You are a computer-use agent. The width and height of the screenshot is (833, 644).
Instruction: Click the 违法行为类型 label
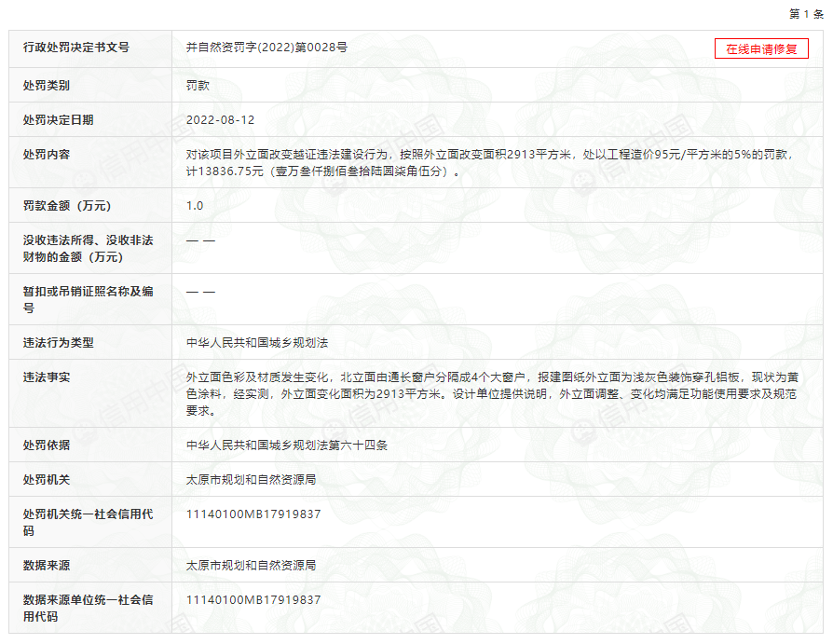coord(58,343)
